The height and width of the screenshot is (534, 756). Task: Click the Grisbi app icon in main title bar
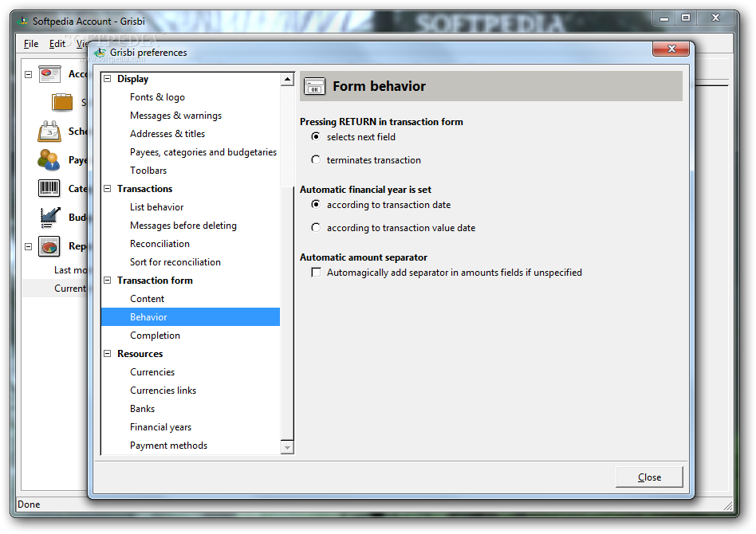[x=22, y=22]
